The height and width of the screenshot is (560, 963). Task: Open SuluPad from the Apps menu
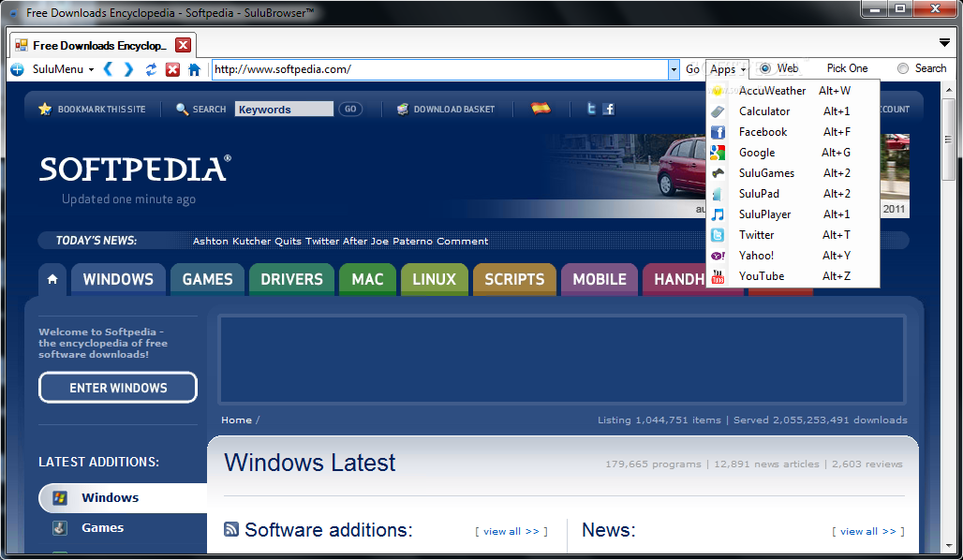(x=793, y=194)
